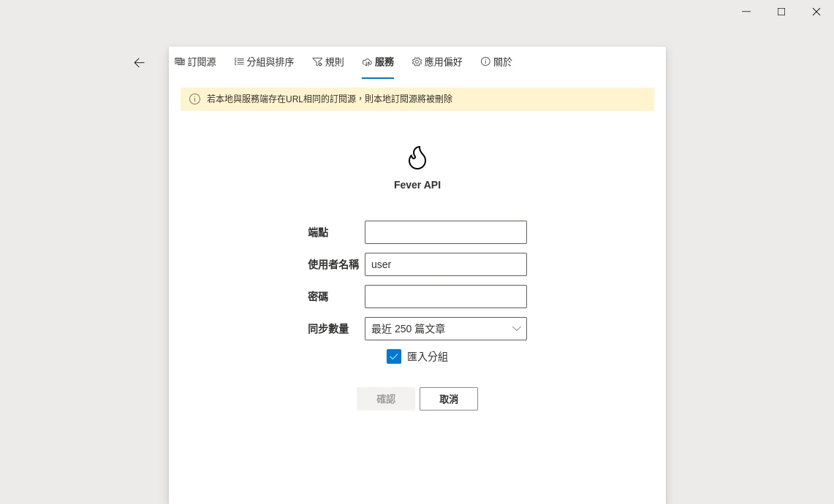834x504 pixels.
Task: Focus the 端點 input field
Action: tap(446, 232)
